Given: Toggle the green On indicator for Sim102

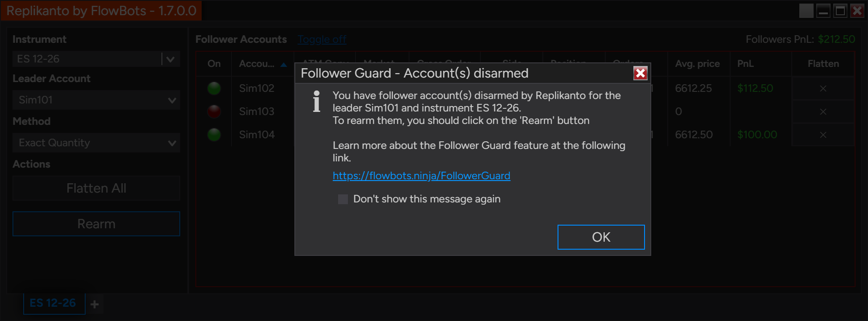Looking at the screenshot, I should (214, 88).
